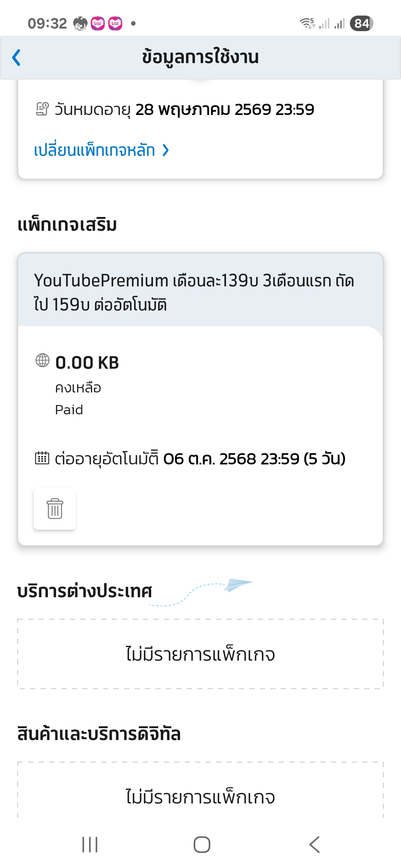This screenshot has height=868, width=401.
Task: Open the เปลี่ยนแพ็กเกจหลัก link
Action: (94, 150)
